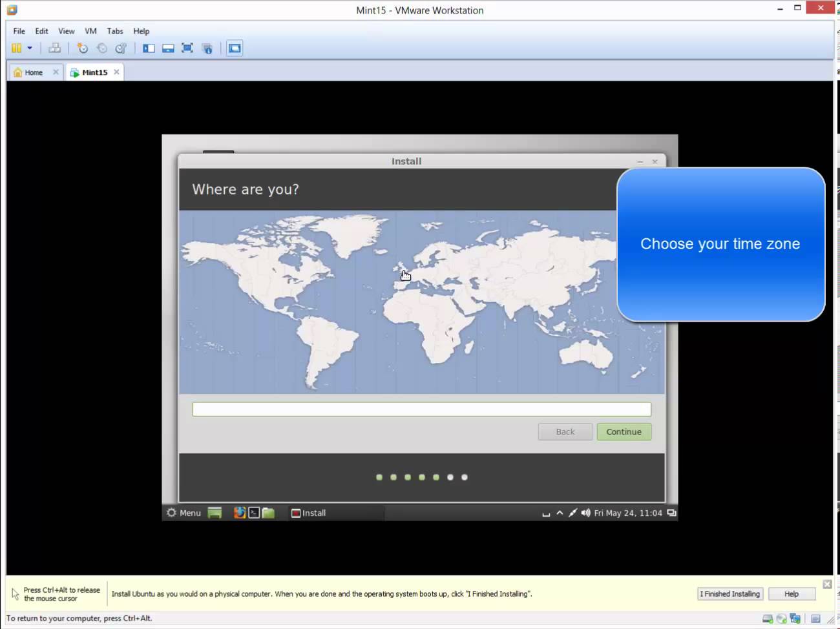
Task: Enter full screen mode in VMware
Action: coord(187,48)
